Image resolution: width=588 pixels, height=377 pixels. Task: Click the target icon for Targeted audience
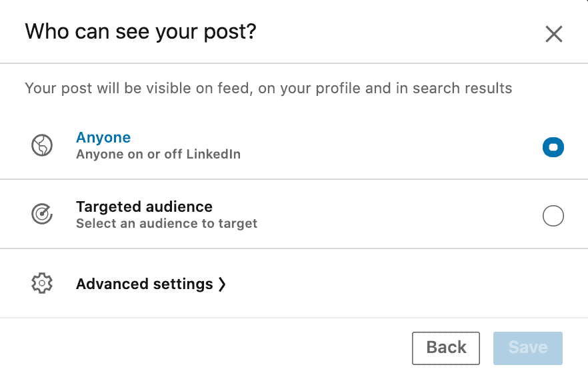coord(42,214)
